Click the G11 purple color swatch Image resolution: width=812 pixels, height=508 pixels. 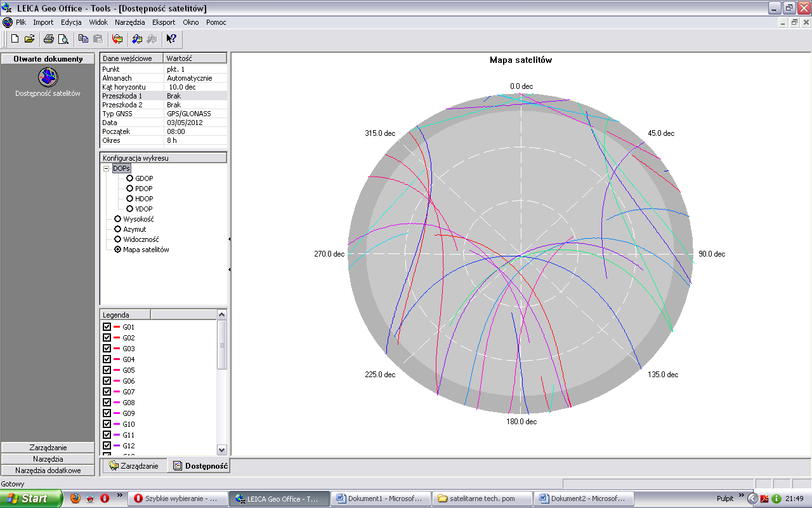117,435
